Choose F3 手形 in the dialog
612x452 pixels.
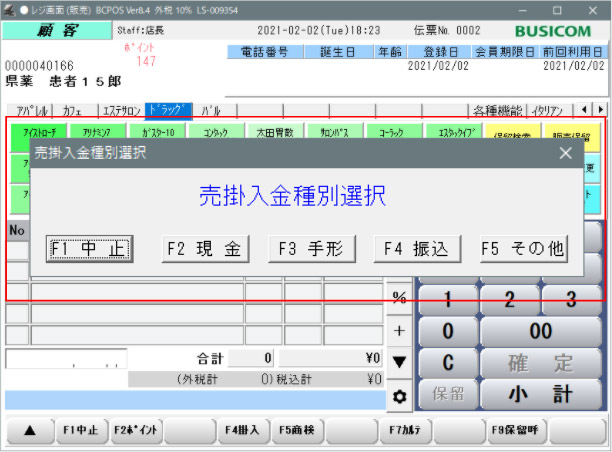coord(312,249)
